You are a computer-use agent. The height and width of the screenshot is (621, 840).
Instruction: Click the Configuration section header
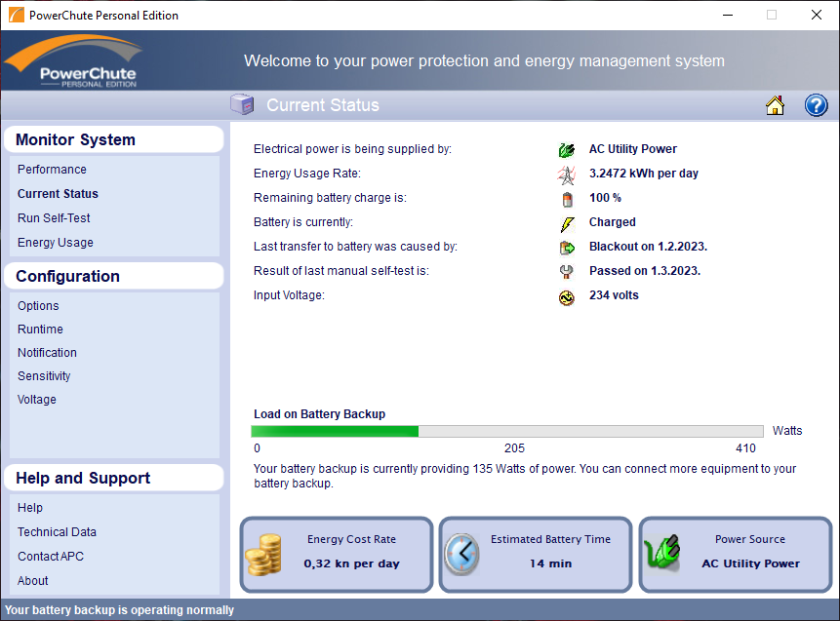click(113, 276)
